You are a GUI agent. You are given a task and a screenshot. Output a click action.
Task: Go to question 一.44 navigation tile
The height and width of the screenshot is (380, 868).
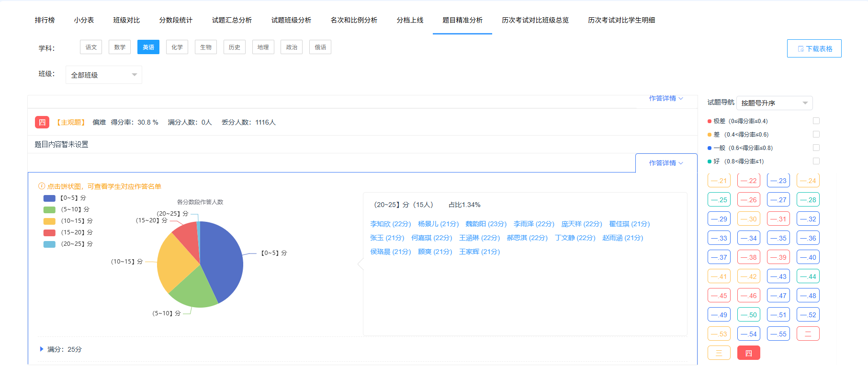pos(808,276)
